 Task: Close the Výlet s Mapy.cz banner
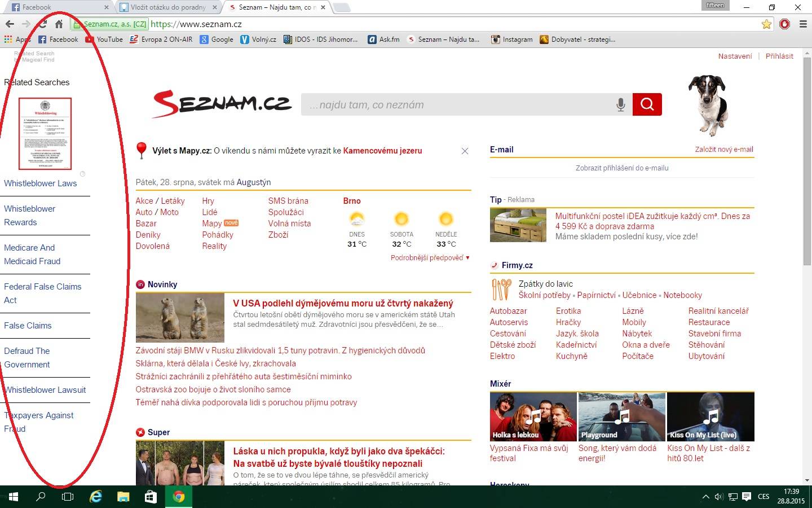[x=465, y=151]
